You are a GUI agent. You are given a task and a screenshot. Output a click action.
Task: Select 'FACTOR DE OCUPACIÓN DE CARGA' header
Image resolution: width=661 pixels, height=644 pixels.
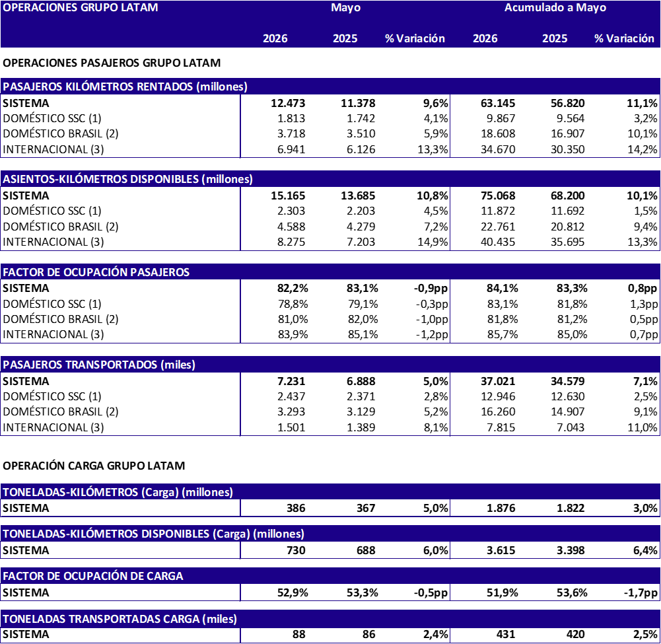[92, 576]
